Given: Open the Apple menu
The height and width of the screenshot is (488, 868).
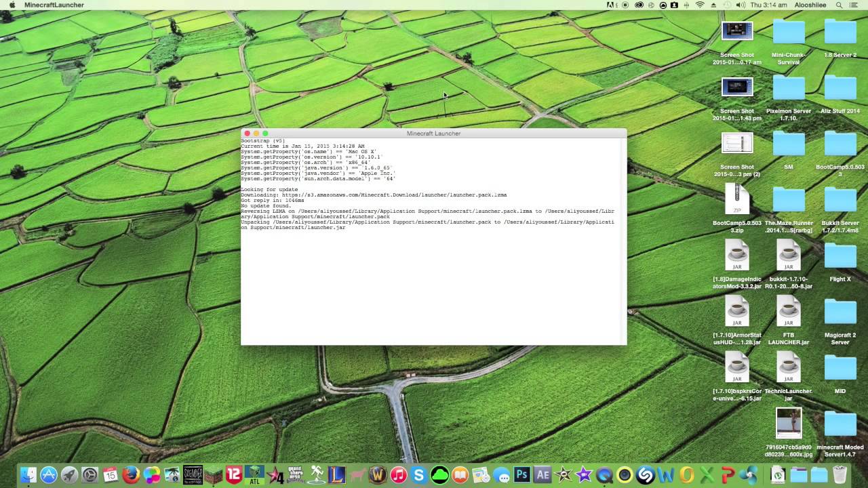Looking at the screenshot, I should pos(12,5).
